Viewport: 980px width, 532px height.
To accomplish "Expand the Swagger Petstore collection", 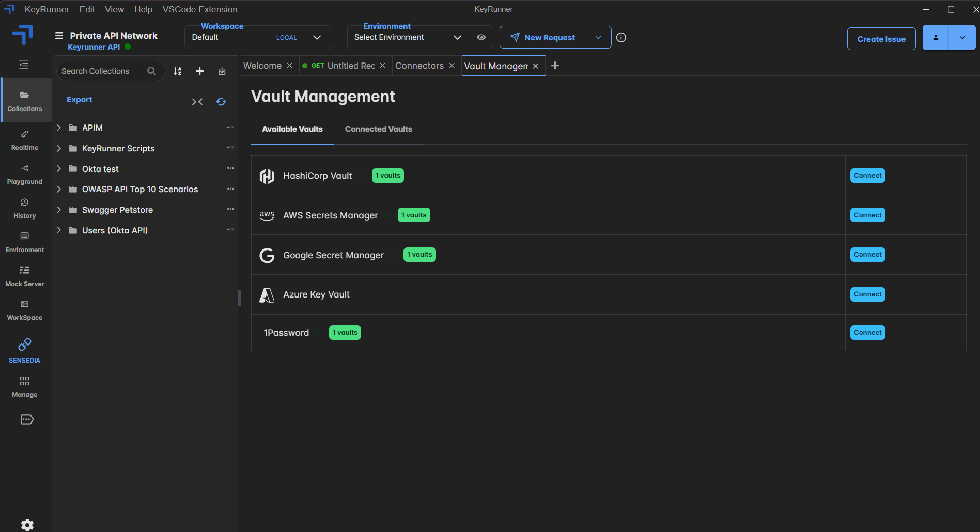I will tap(59, 210).
